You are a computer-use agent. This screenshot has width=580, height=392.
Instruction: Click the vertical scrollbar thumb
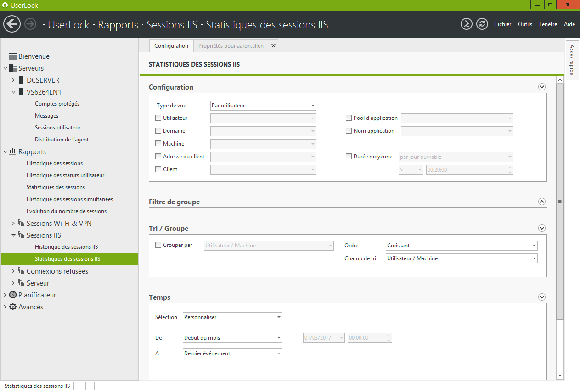560,201
